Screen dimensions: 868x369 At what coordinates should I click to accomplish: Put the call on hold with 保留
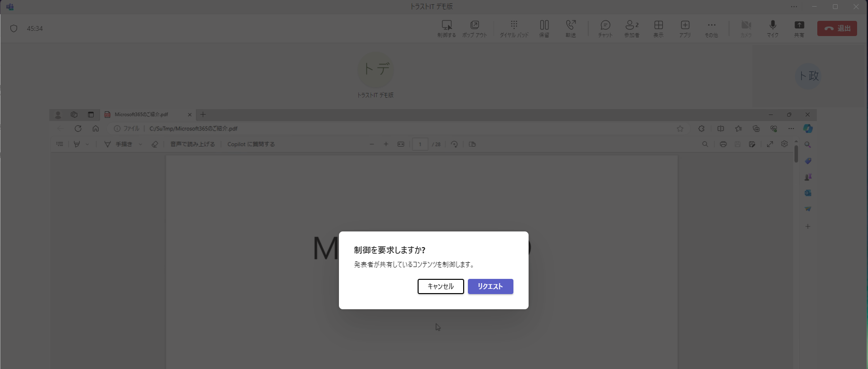click(x=544, y=28)
